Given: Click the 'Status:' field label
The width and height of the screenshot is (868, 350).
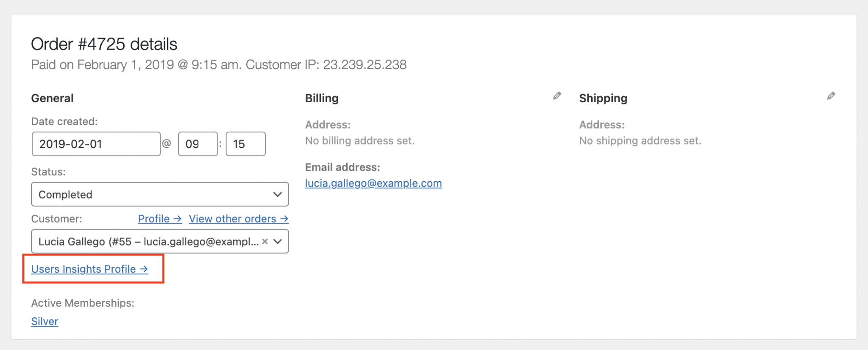Looking at the screenshot, I should [48, 172].
